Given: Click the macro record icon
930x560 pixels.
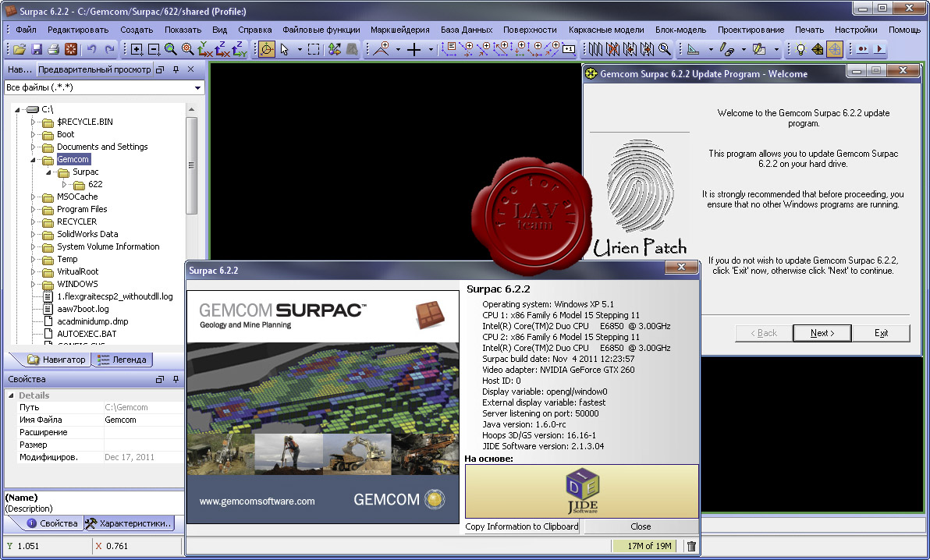Looking at the screenshot, I should coord(862,49).
